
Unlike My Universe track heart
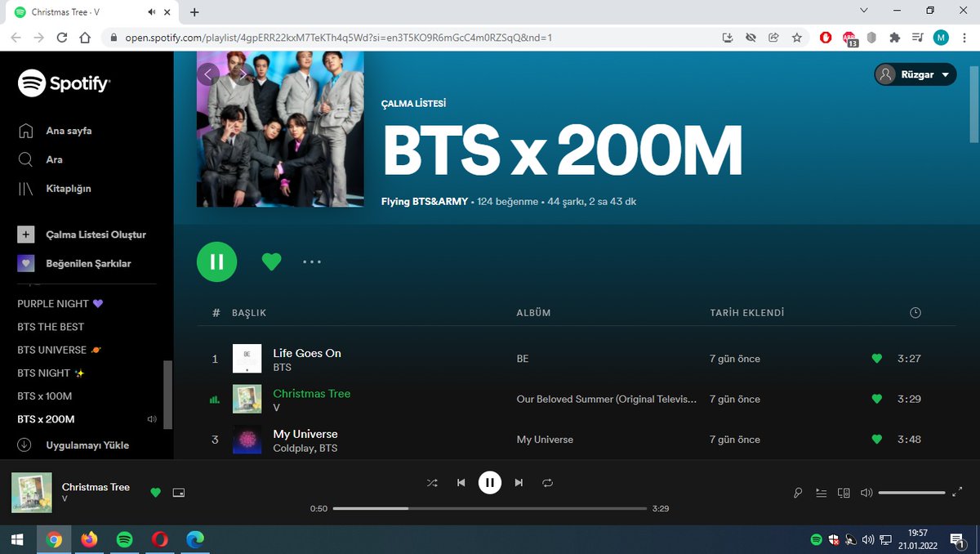[x=877, y=440]
